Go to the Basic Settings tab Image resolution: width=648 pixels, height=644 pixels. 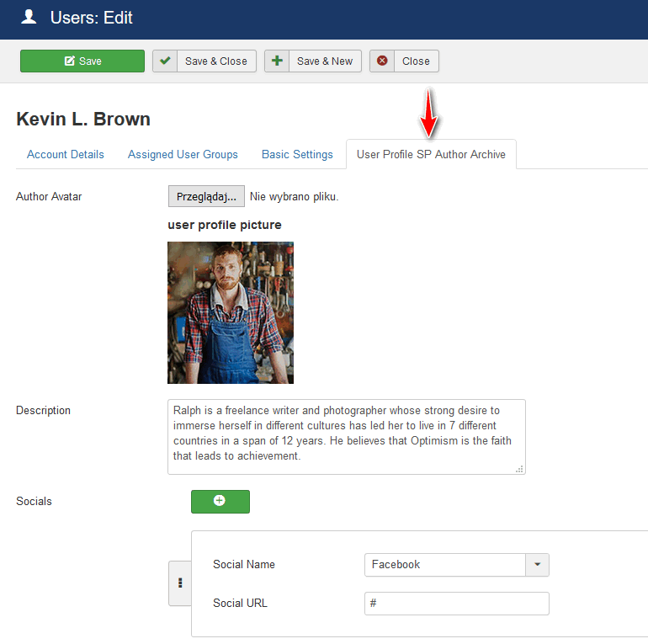pyautogui.click(x=297, y=155)
